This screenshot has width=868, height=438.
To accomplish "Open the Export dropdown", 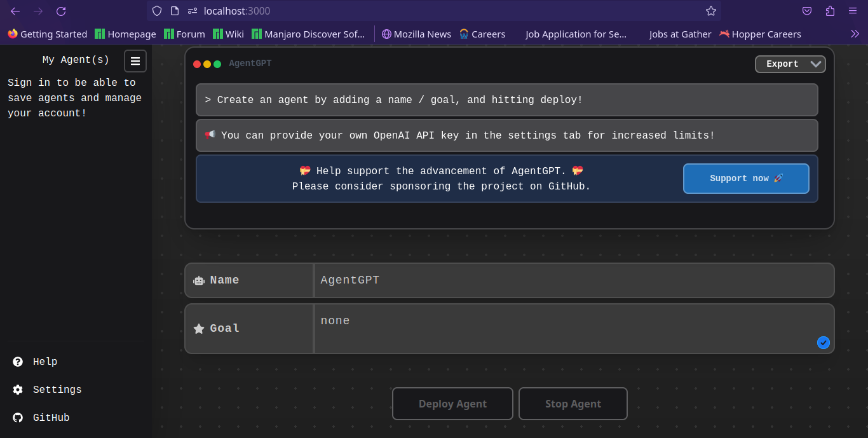I will point(790,64).
